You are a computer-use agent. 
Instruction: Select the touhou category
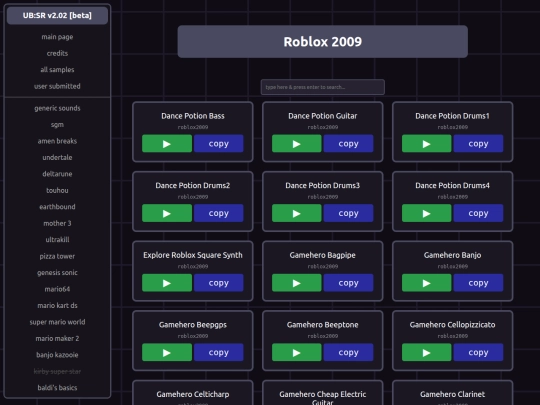pos(57,190)
